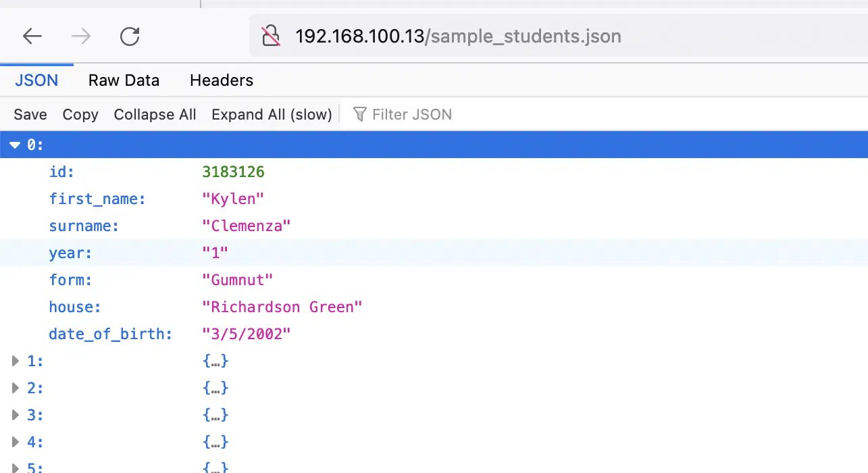The image size is (868, 473).
Task: Open the insecure connection padlock icon
Action: [271, 36]
